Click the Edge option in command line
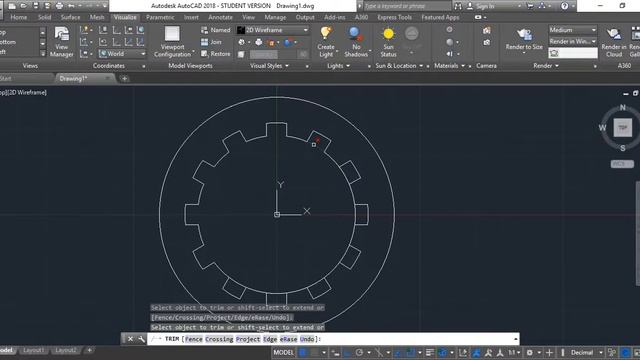 tap(270, 339)
